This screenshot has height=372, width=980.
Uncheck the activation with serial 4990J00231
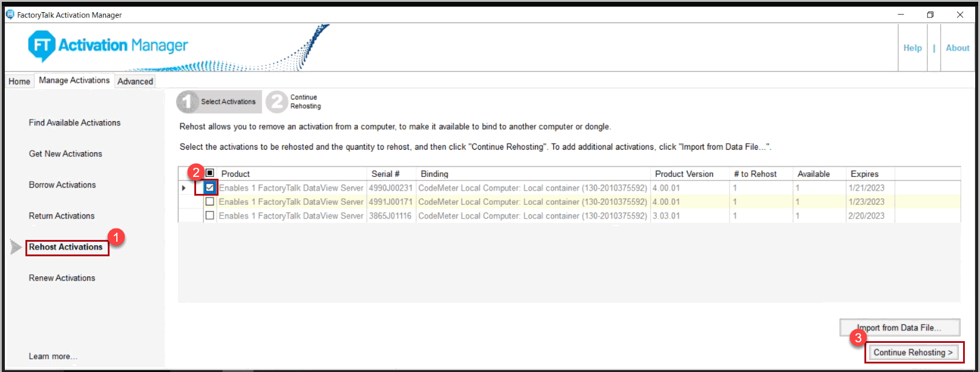coord(209,188)
